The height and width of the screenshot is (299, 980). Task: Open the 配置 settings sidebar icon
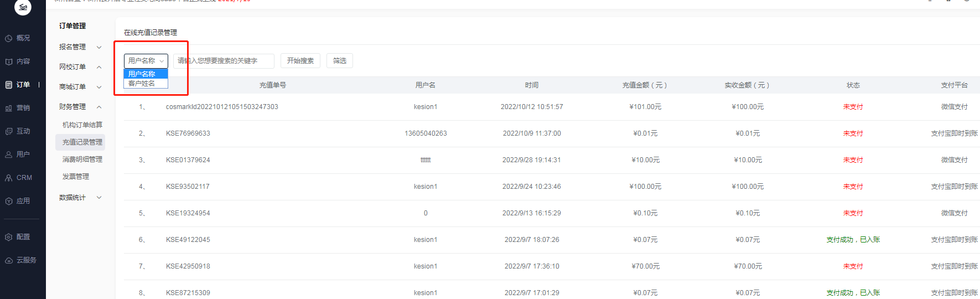coord(9,237)
